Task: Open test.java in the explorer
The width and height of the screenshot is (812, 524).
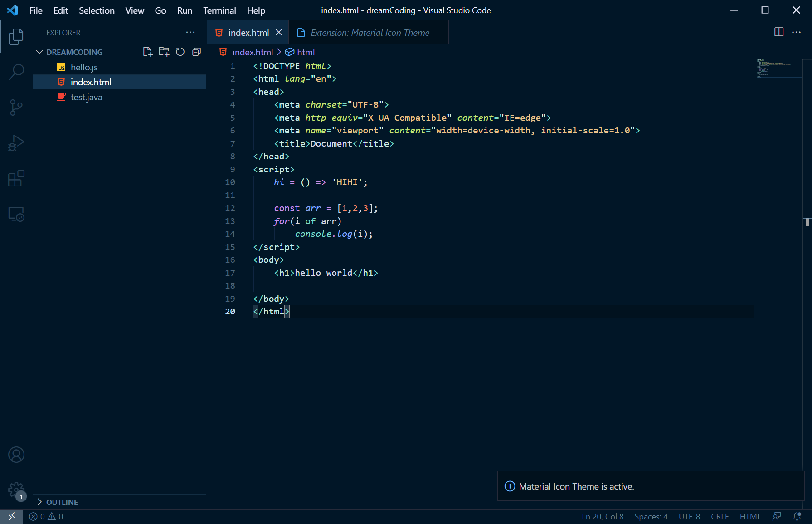Action: [119, 97]
